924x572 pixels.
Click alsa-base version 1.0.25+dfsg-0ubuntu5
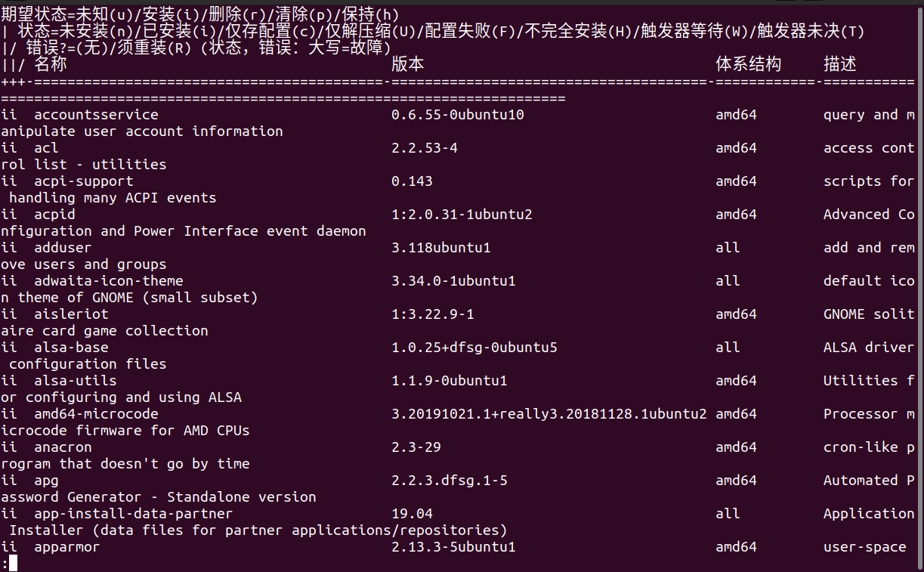click(474, 348)
